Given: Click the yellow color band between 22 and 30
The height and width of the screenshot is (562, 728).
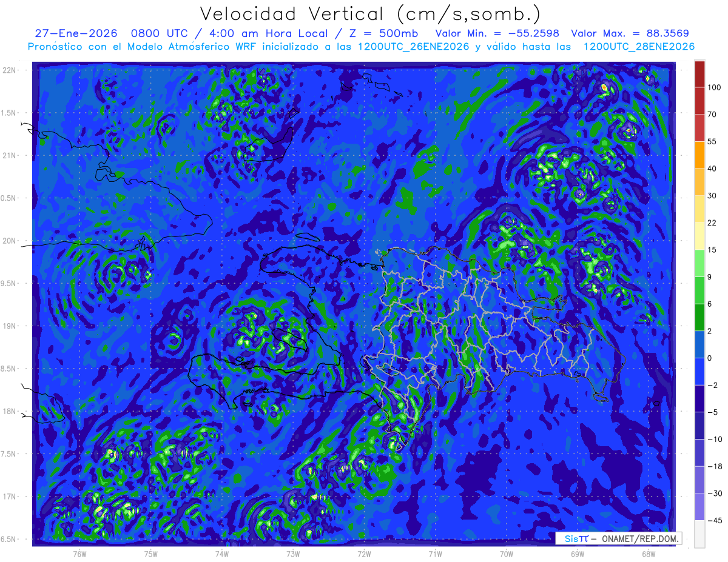Looking at the screenshot, I should [x=699, y=209].
